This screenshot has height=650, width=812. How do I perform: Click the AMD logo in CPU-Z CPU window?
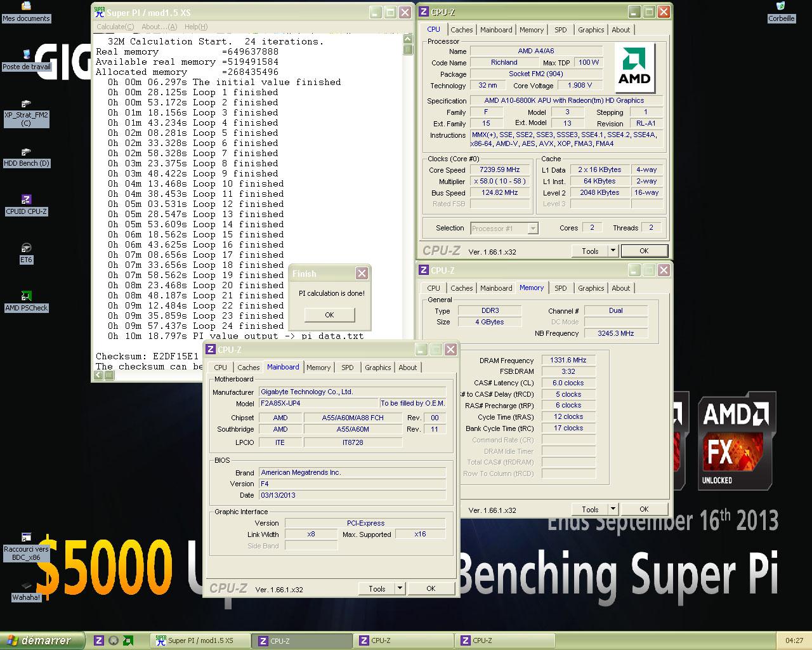pos(634,68)
